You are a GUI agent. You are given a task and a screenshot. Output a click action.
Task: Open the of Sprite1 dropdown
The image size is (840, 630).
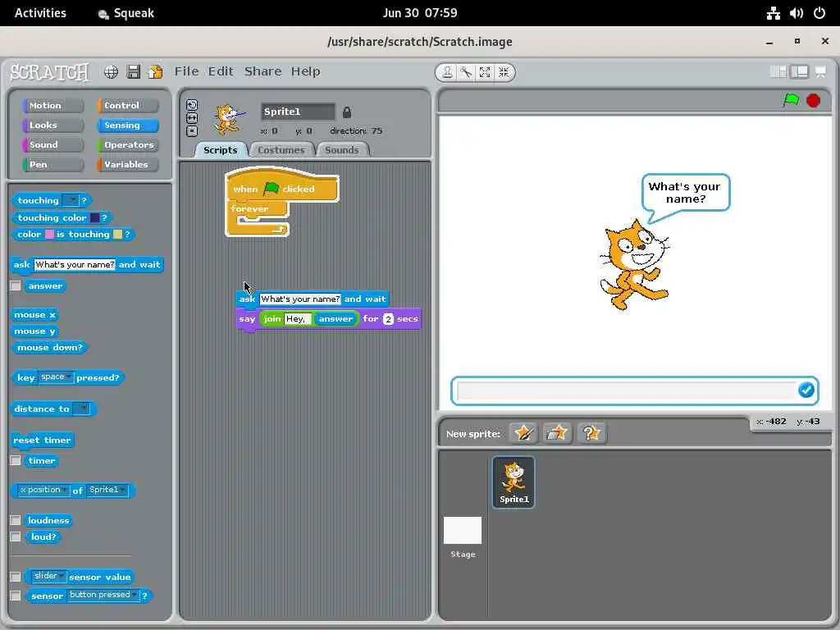pos(107,491)
